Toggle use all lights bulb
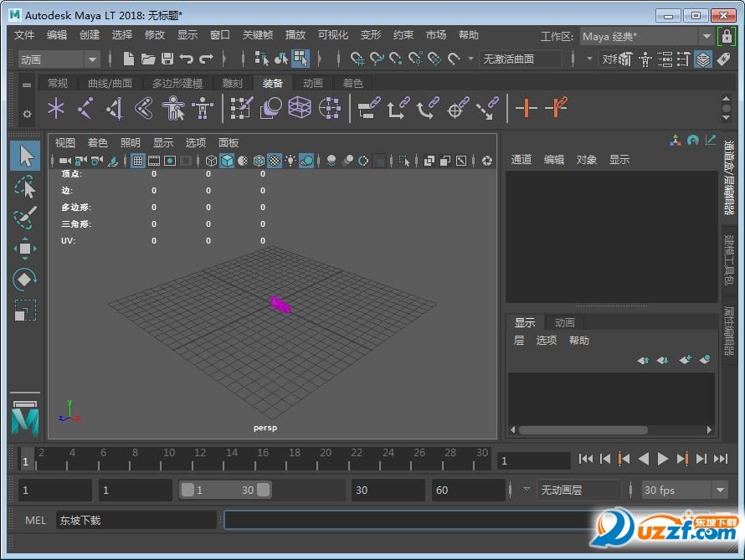745x560 pixels. (x=290, y=161)
